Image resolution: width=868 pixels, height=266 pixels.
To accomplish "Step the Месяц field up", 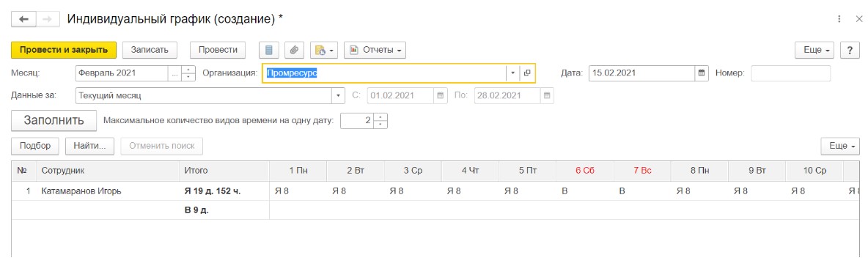I will (x=188, y=70).
